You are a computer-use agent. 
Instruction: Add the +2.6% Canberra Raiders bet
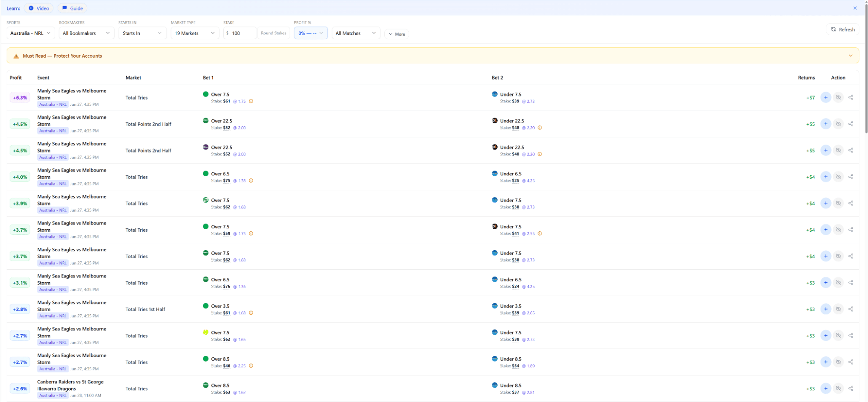(825, 389)
